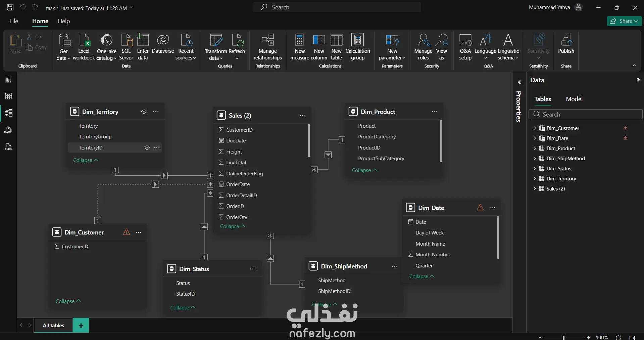
Task: Open Language dropdown
Action: [485, 47]
